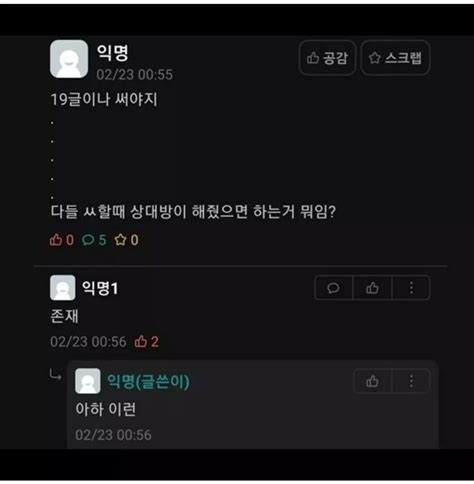Click the thumbs-up 2 count on comment
Viewport: 474px width, 484px height.
[x=146, y=342]
